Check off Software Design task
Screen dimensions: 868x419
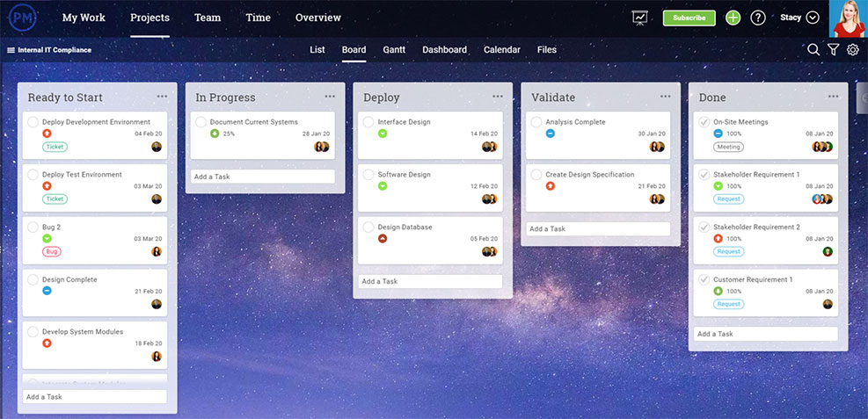pyautogui.click(x=368, y=175)
